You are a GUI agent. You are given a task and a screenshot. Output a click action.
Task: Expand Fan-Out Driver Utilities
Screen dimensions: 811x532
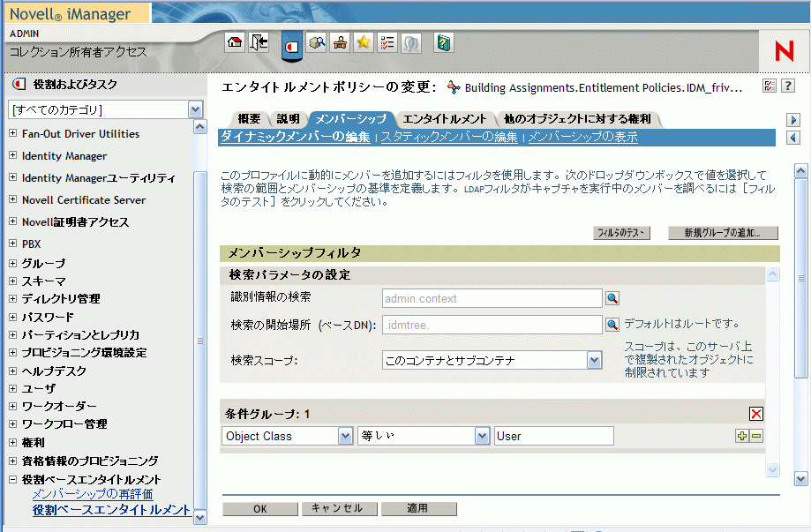(13, 133)
